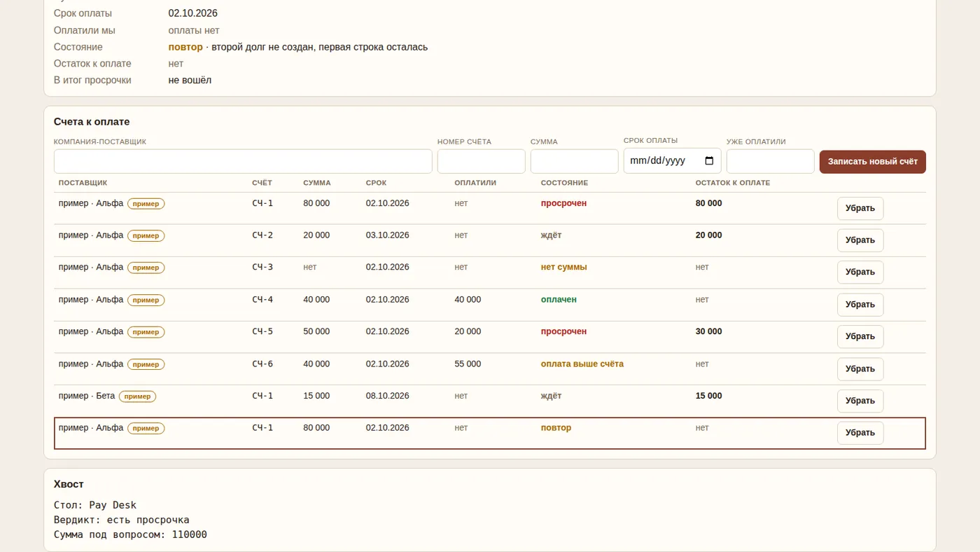Select the СЧ-6 invoice number cell
This screenshot has width=980, height=552.
coord(262,364)
